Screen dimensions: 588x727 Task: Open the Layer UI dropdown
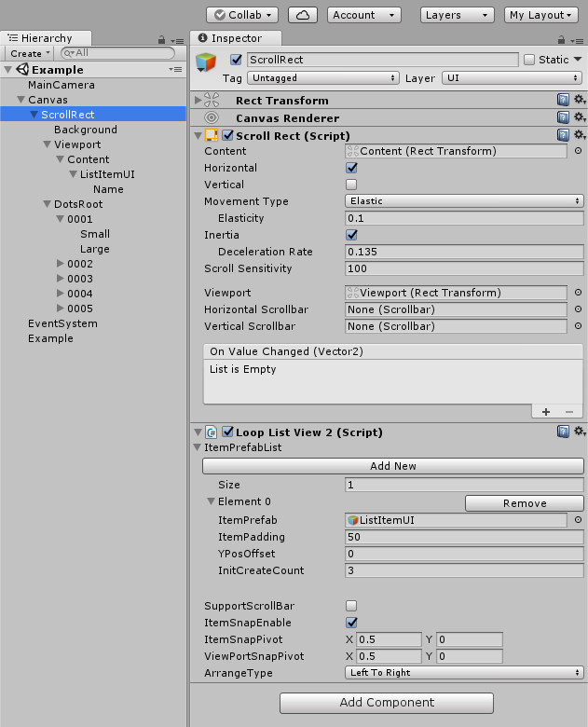coord(512,78)
